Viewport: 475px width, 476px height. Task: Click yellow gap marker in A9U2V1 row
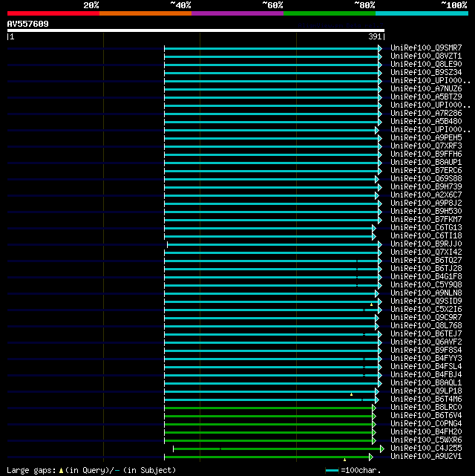coord(344,460)
